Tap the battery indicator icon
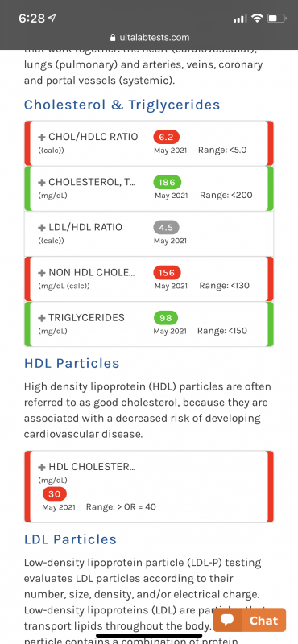 [x=276, y=18]
